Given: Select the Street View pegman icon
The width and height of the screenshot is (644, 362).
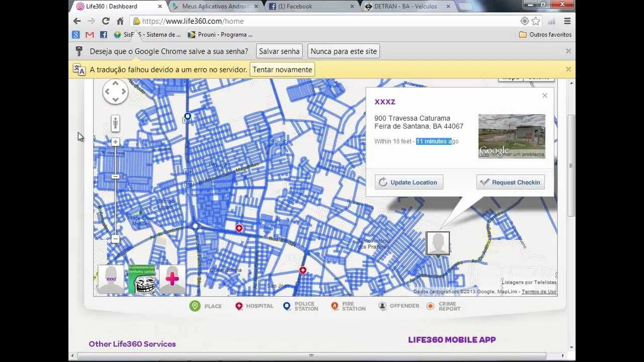Looking at the screenshot, I should 115,123.
